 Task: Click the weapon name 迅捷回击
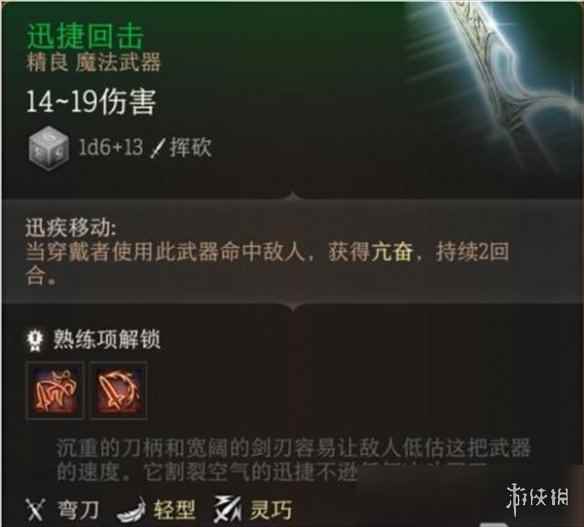pyautogui.click(x=85, y=36)
